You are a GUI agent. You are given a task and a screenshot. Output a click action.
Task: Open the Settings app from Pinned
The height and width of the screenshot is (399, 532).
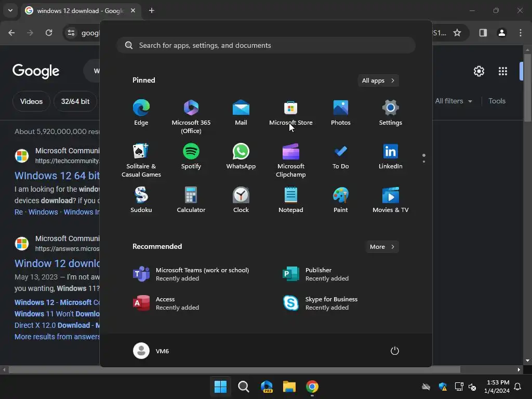391,113
